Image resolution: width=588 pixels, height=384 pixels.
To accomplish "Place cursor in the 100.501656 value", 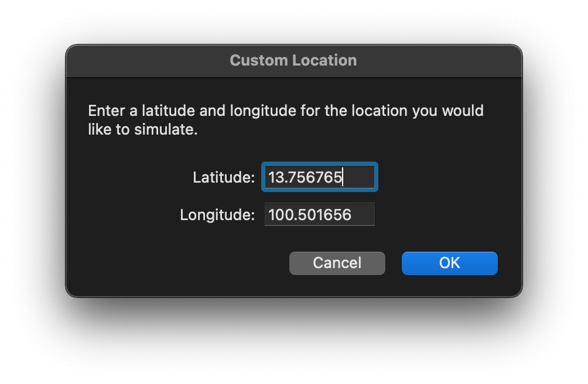I will 310,215.
